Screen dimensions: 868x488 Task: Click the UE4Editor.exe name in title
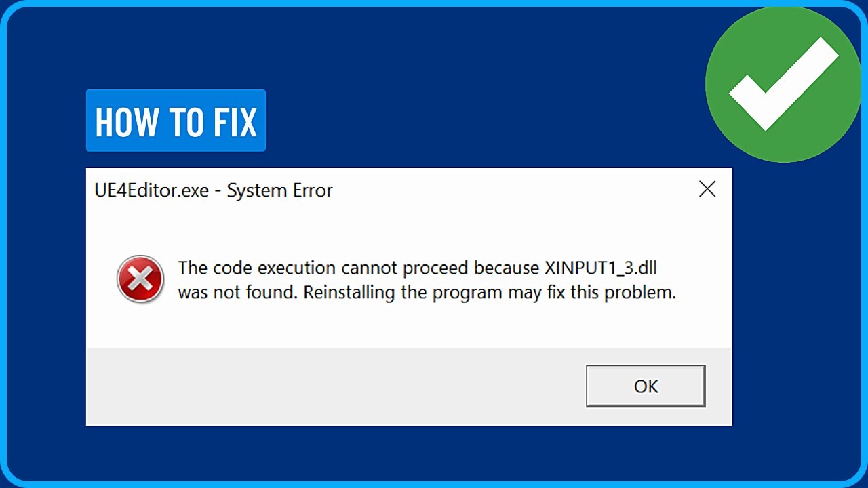click(x=151, y=191)
